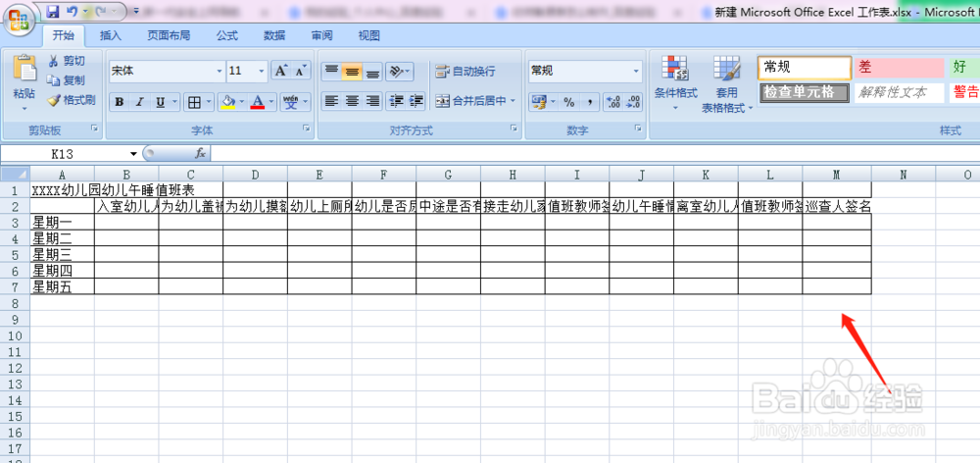Screen dimensions: 980x463
Task: Click the decrease indent icon
Action: (x=395, y=101)
